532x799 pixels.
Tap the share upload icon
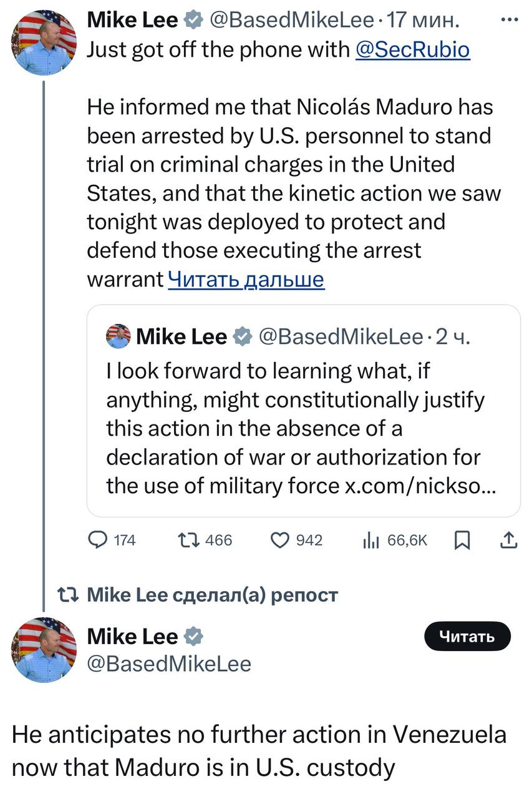[509, 540]
